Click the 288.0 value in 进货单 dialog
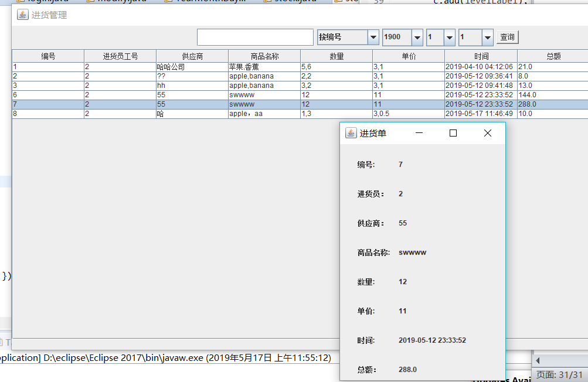Screen dimensions: 588x382 407,370
